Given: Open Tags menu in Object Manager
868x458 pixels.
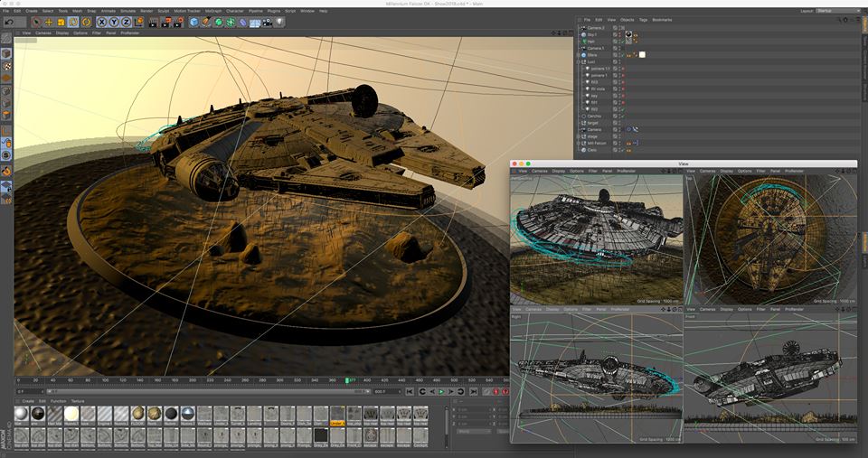Looking at the screenshot, I should pyautogui.click(x=643, y=20).
